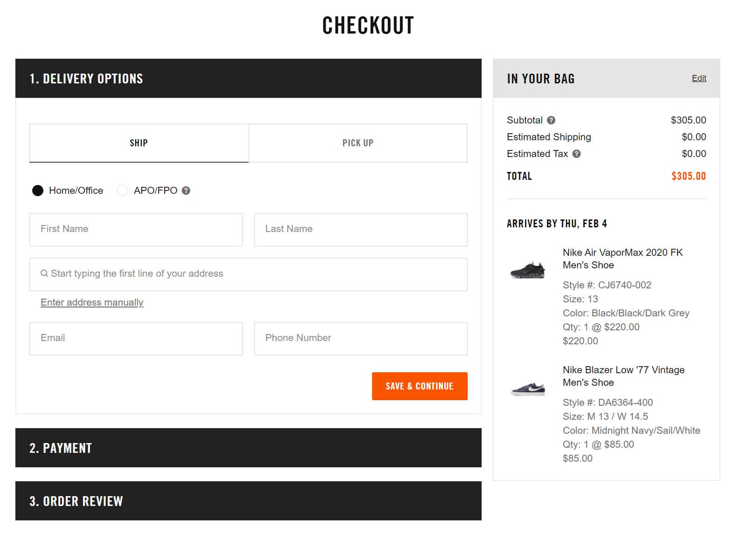746x560 pixels.
Task: Click the Nike Air VaporMax shoe thumbnail
Action: pyautogui.click(x=527, y=270)
